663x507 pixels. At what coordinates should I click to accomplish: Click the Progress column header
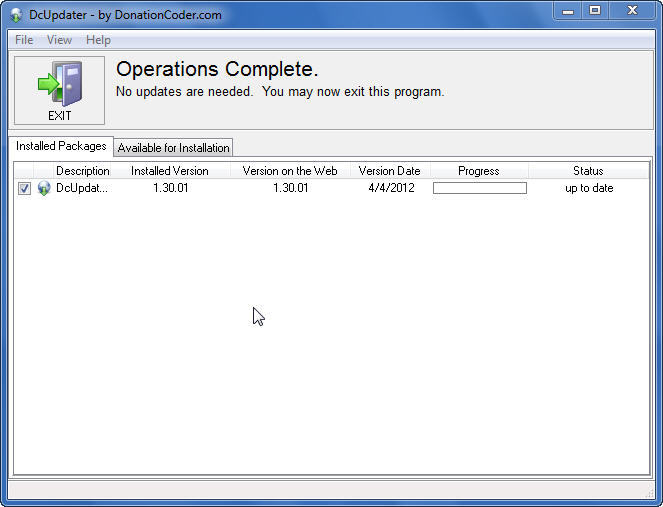tap(479, 171)
